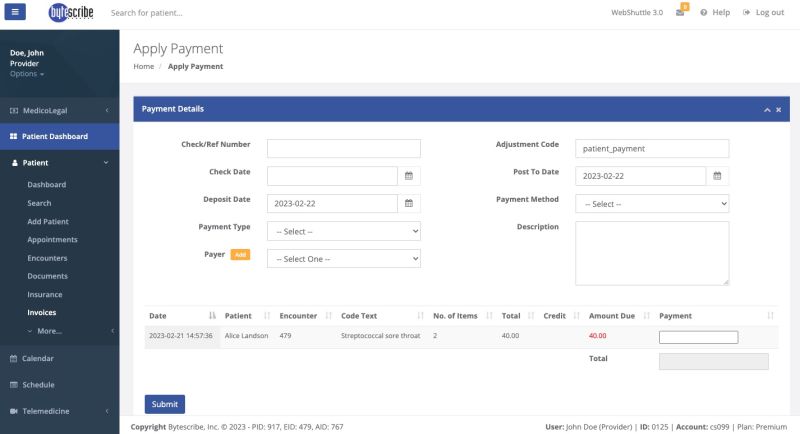Click the orange Add payer button
Image resolution: width=800 pixels, height=434 pixels.
[240, 255]
